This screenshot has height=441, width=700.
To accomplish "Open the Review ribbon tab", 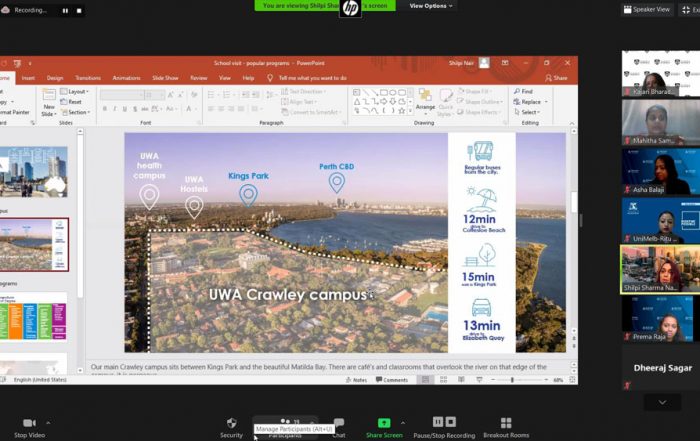I will 199,78.
